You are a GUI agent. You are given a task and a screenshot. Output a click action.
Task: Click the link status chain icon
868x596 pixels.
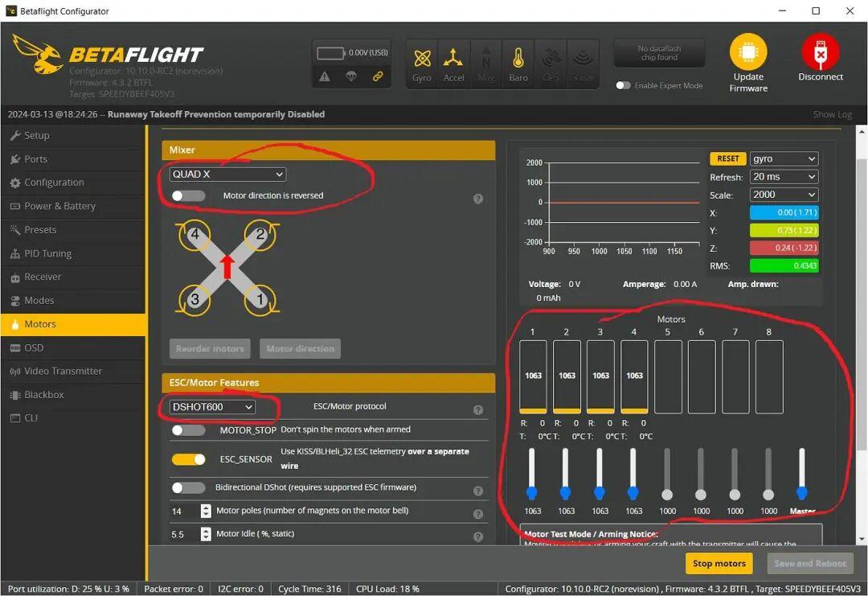378,76
